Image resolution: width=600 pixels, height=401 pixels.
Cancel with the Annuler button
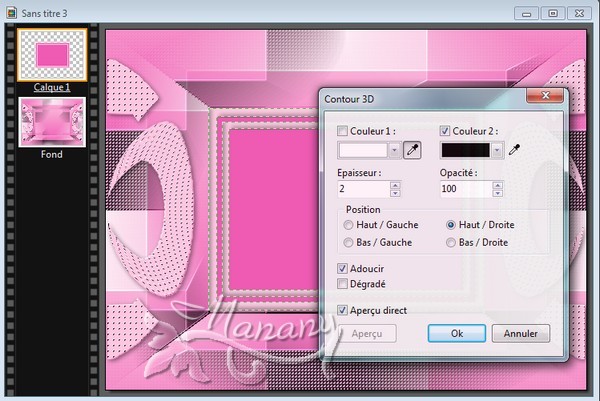click(521, 333)
